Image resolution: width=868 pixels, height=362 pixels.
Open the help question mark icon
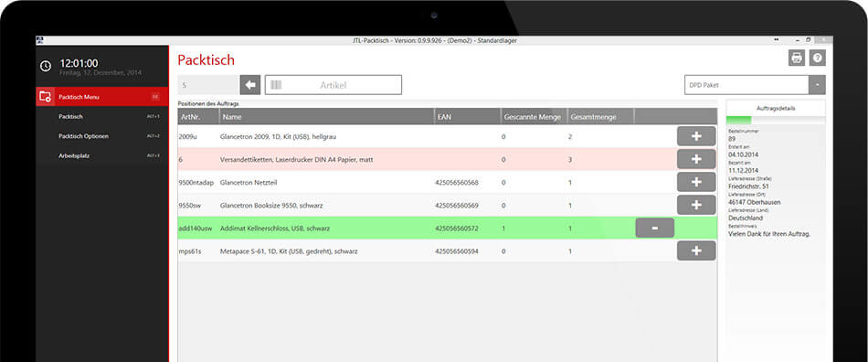coord(817,58)
